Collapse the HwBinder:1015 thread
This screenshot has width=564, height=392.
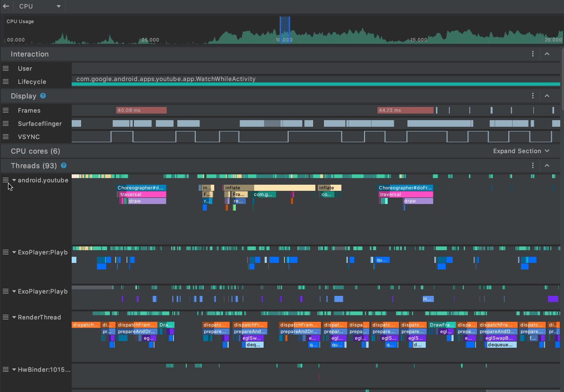pos(14,369)
